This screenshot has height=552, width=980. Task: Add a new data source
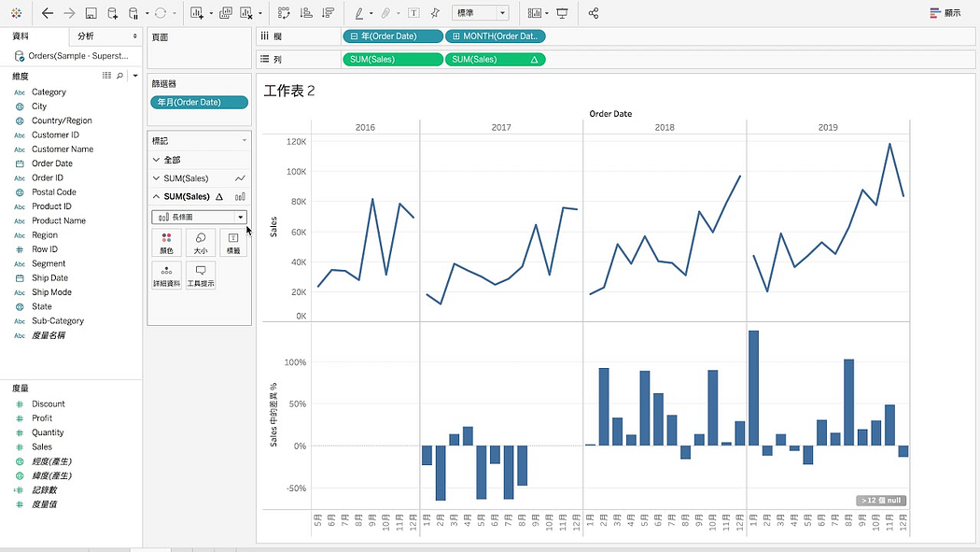(113, 13)
